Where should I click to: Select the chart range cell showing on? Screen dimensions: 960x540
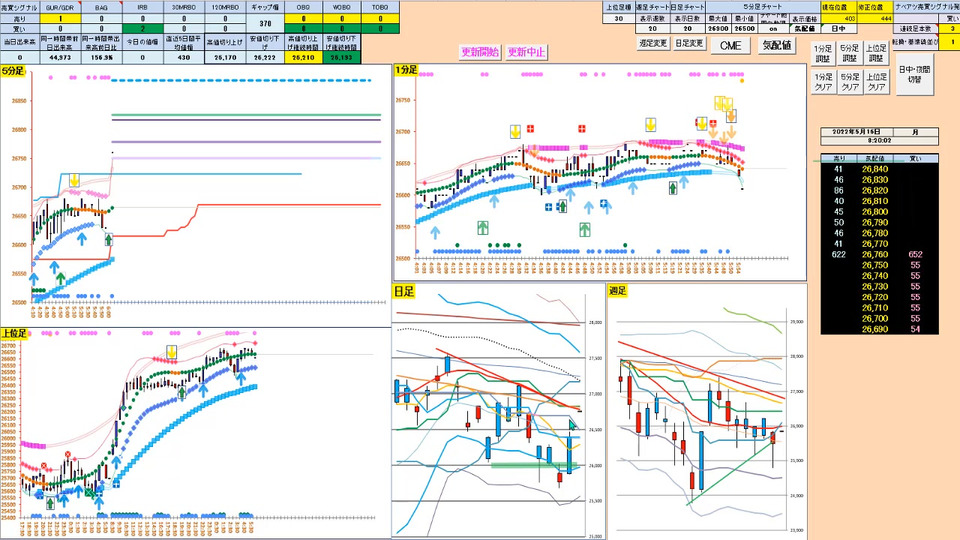tap(773, 29)
